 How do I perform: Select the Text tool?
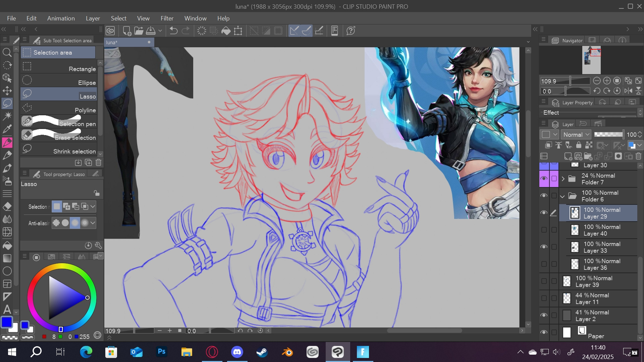pos(7,309)
